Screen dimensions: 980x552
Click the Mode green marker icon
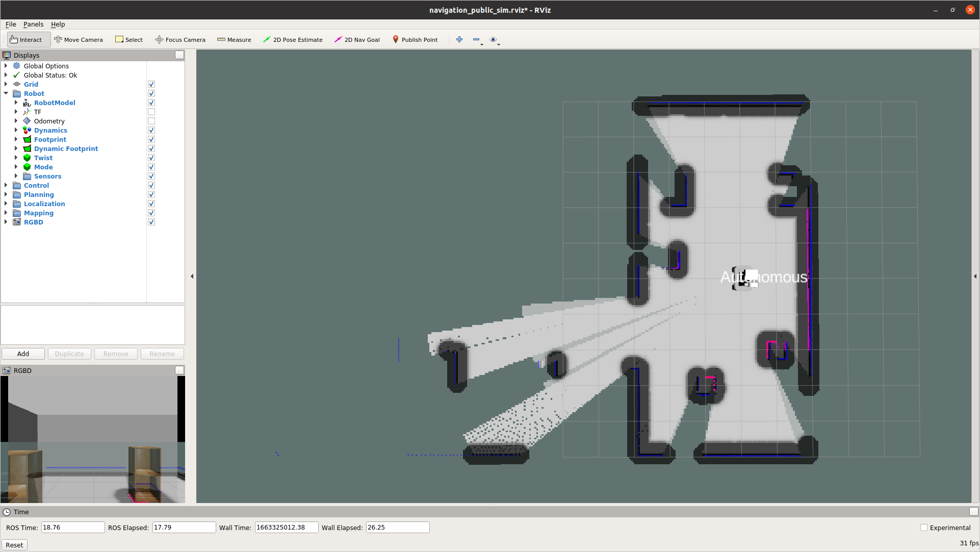[27, 167]
